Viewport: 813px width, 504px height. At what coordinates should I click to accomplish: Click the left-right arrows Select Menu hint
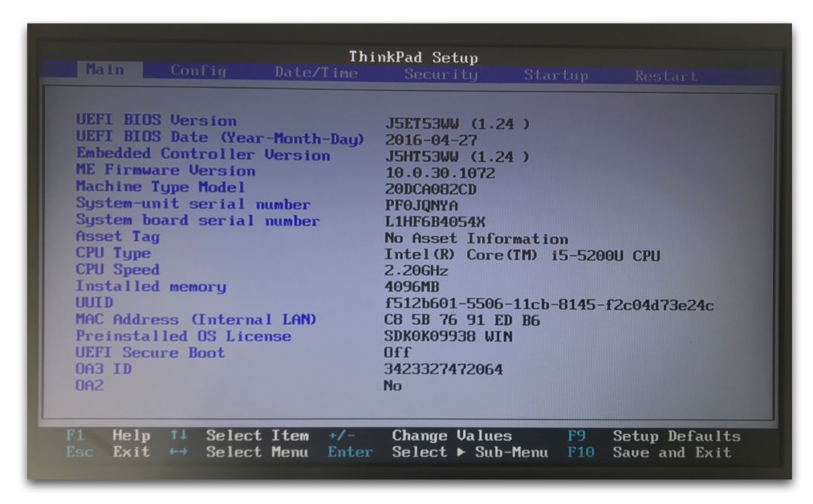(x=239, y=451)
